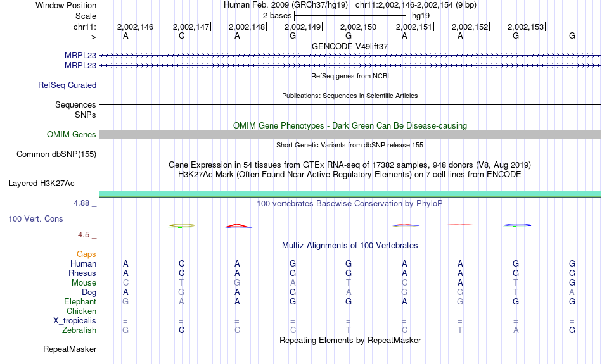Click the orange Gaps label
The width and height of the screenshot is (602, 364).
[86, 254]
